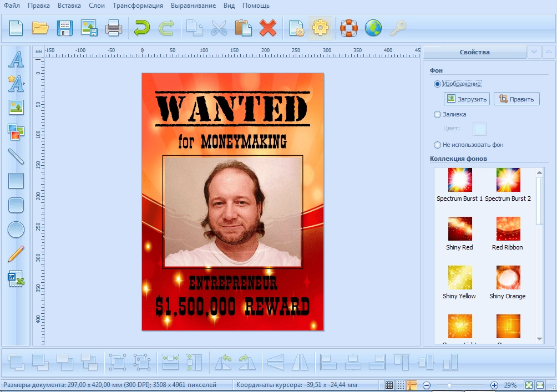Click the Загрузить button
557x392 pixels.
(467, 99)
